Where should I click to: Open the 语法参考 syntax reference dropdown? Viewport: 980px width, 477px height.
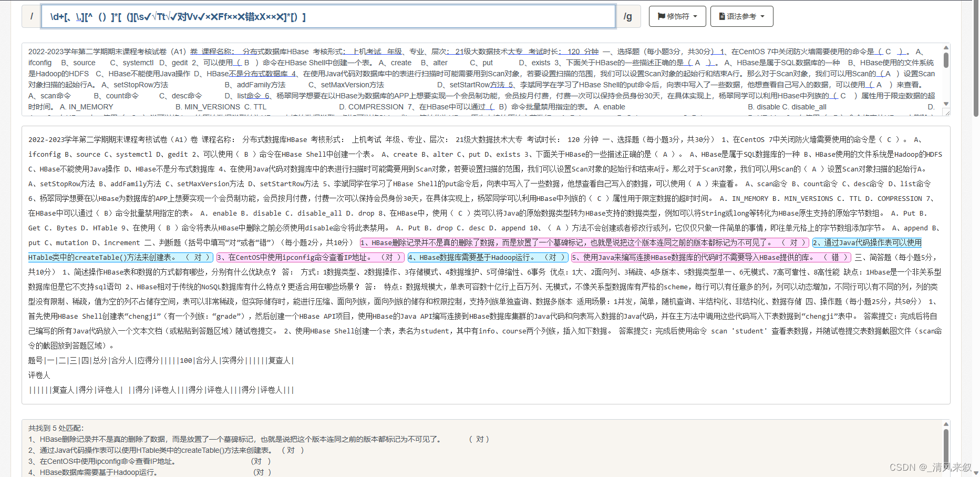741,16
